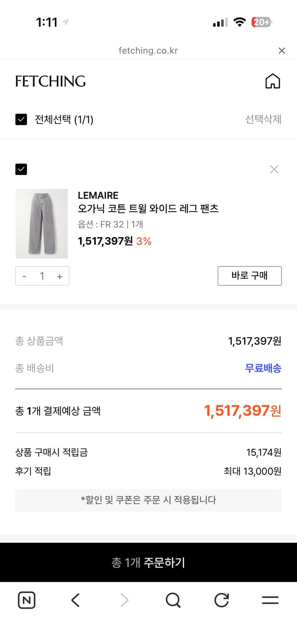Open the product image thumbnail
Image resolution: width=297 pixels, height=644 pixels.
click(x=42, y=224)
